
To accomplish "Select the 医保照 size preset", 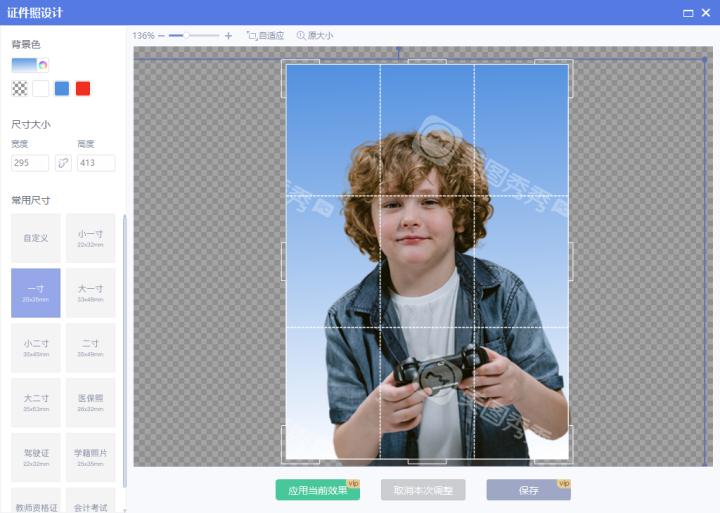I will click(x=90, y=403).
